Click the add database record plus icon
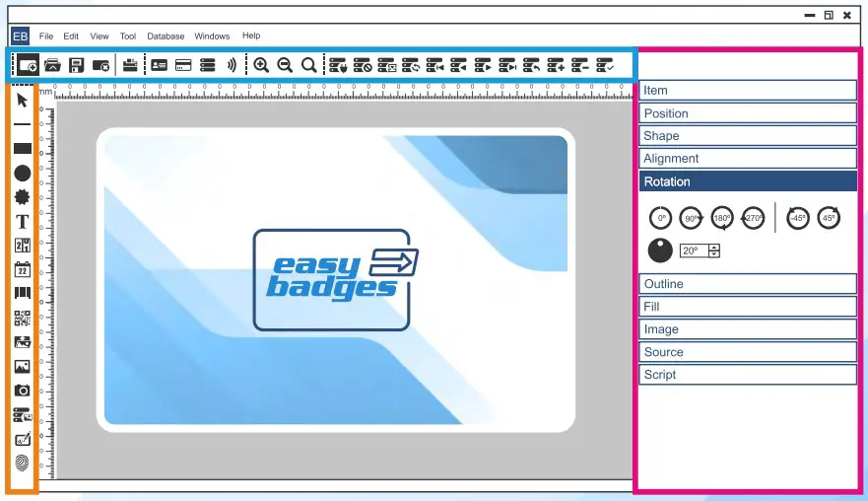 556,65
